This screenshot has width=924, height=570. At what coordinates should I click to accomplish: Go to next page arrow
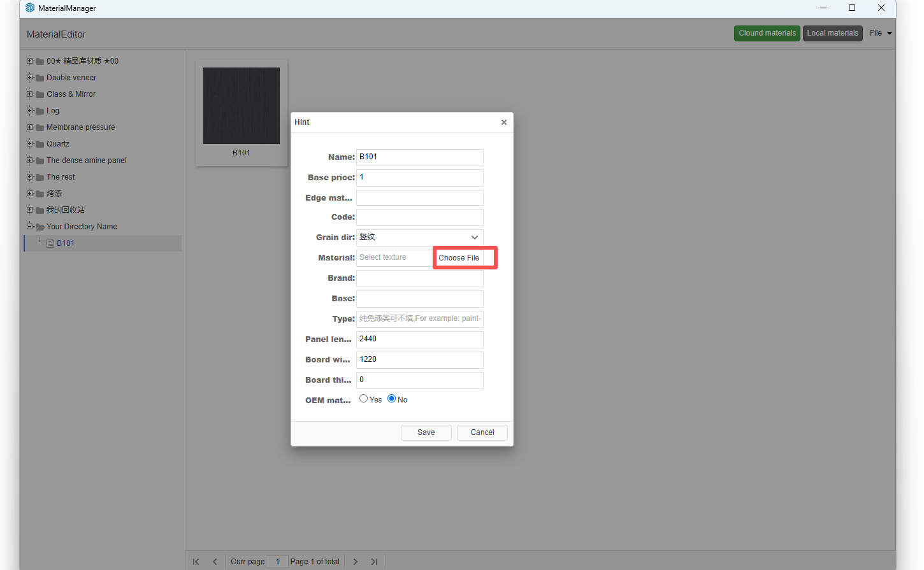[x=356, y=562]
